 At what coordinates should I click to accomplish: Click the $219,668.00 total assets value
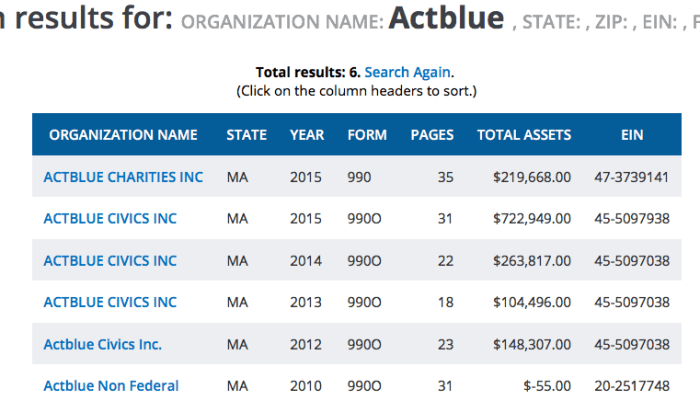click(x=532, y=177)
